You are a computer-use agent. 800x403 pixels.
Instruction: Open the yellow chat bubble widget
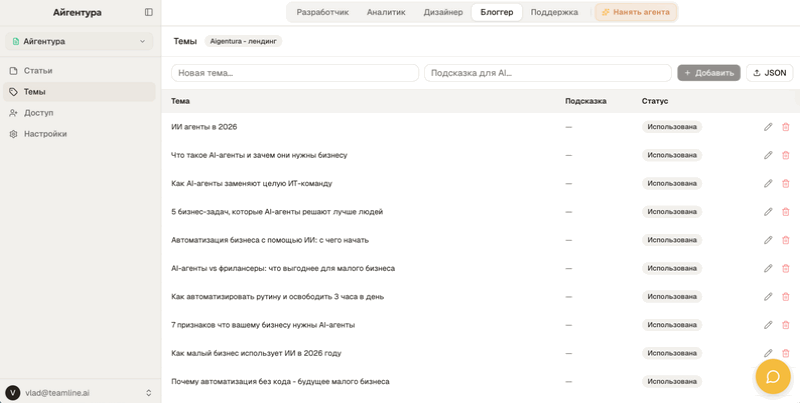point(773,376)
